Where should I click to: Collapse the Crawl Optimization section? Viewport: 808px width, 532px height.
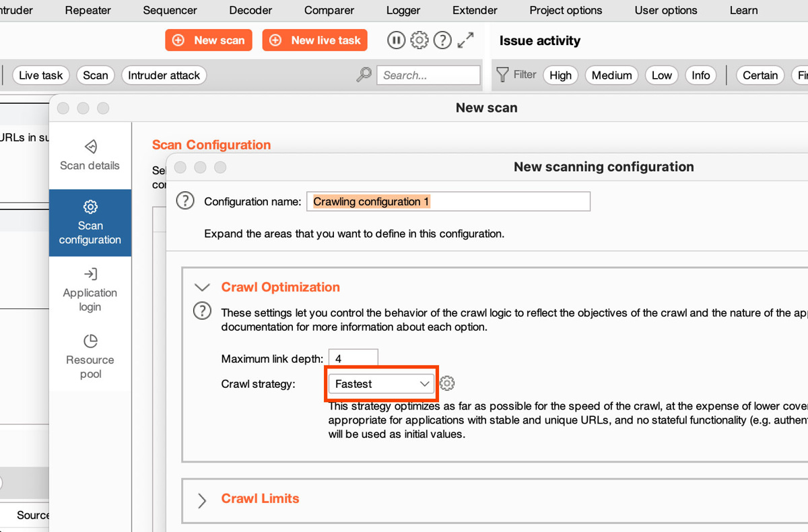pyautogui.click(x=202, y=288)
